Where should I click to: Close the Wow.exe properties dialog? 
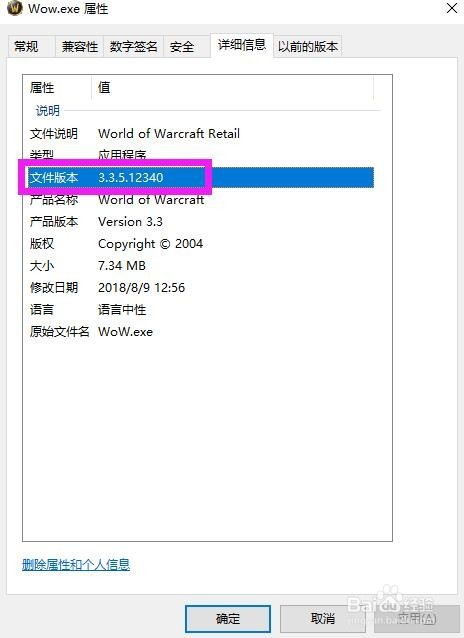pos(451,8)
